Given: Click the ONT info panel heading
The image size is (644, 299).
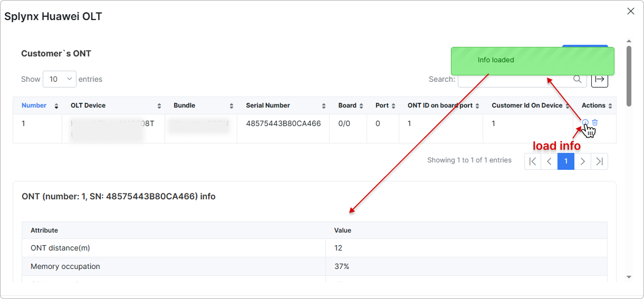Looking at the screenshot, I should tap(119, 196).
